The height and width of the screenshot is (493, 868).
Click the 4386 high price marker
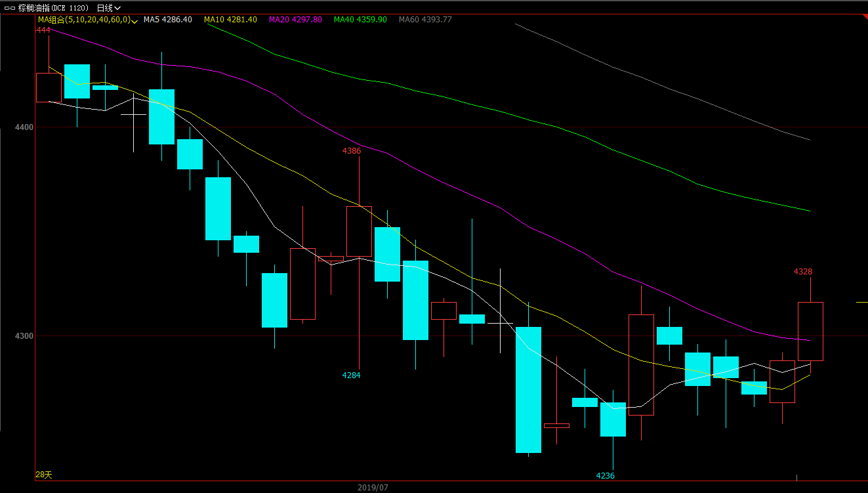click(352, 151)
